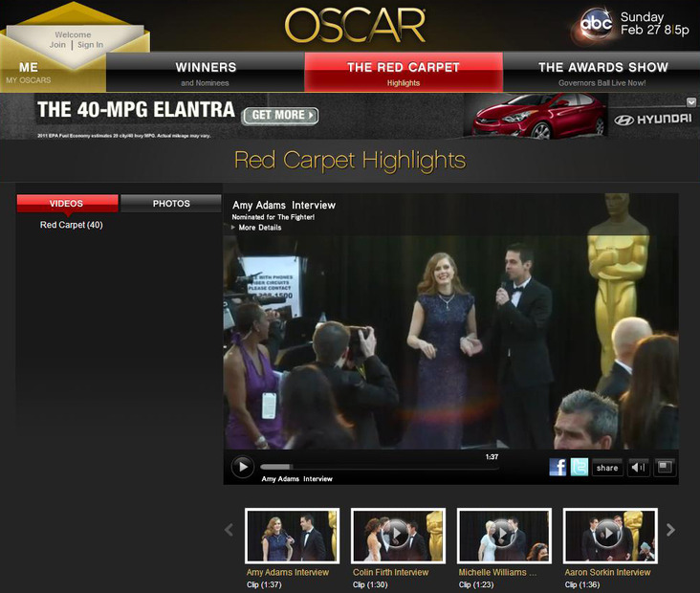The height and width of the screenshot is (593, 700).
Task: Click the red Elantra car image
Action: [x=538, y=116]
